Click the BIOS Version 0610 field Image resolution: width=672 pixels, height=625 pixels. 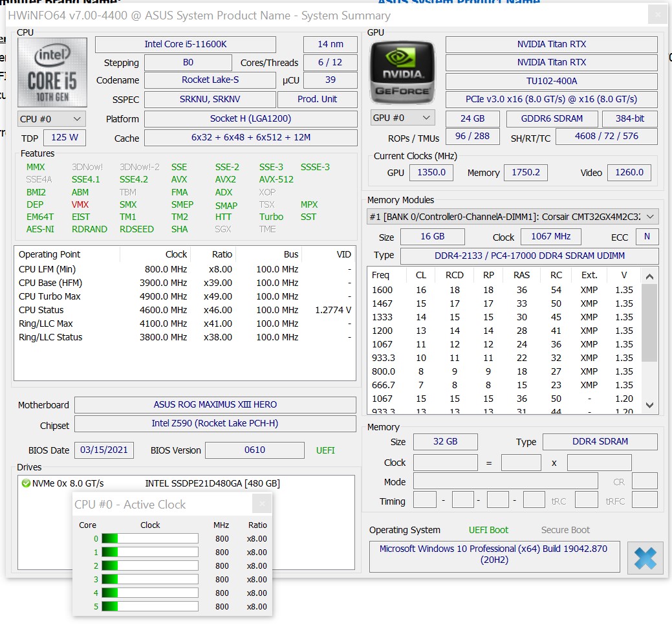pyautogui.click(x=255, y=450)
